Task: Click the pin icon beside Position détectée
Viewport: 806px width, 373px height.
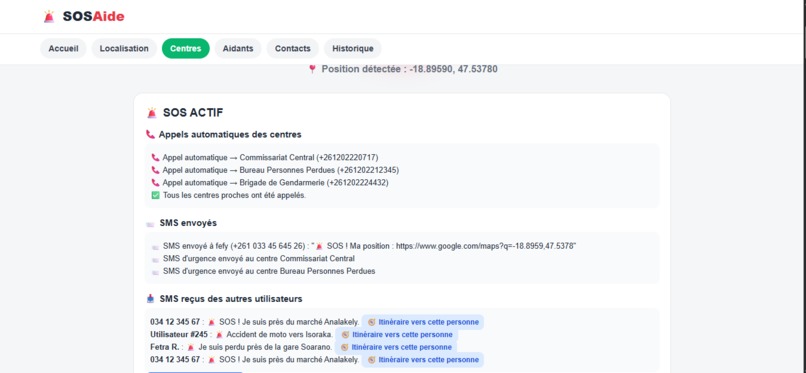Action: click(312, 69)
